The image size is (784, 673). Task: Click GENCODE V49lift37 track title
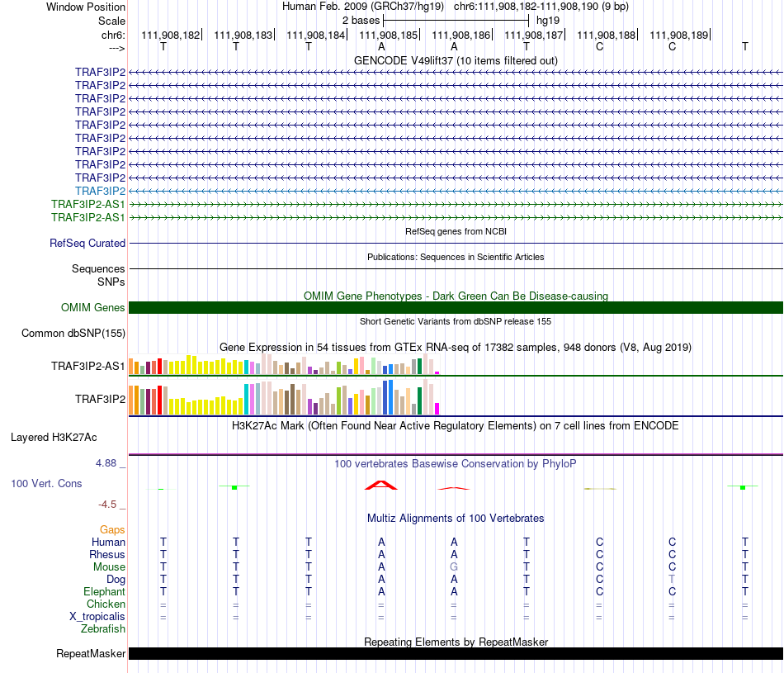[x=456, y=60]
